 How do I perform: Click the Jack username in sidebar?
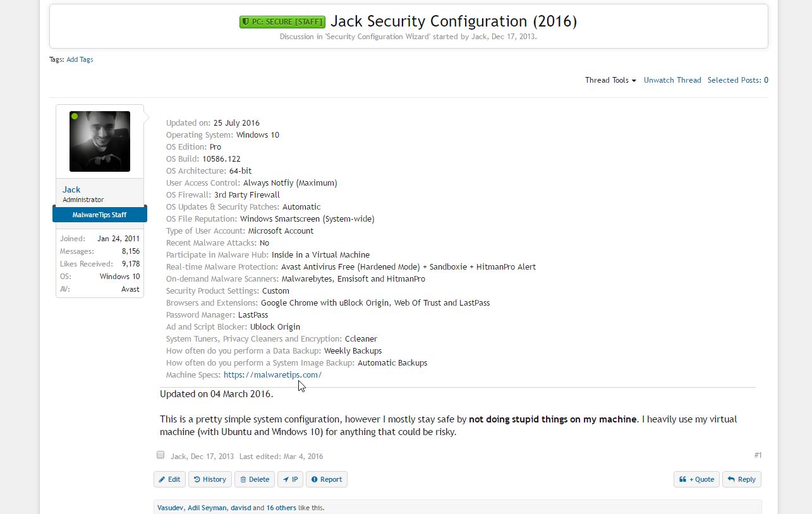point(71,189)
